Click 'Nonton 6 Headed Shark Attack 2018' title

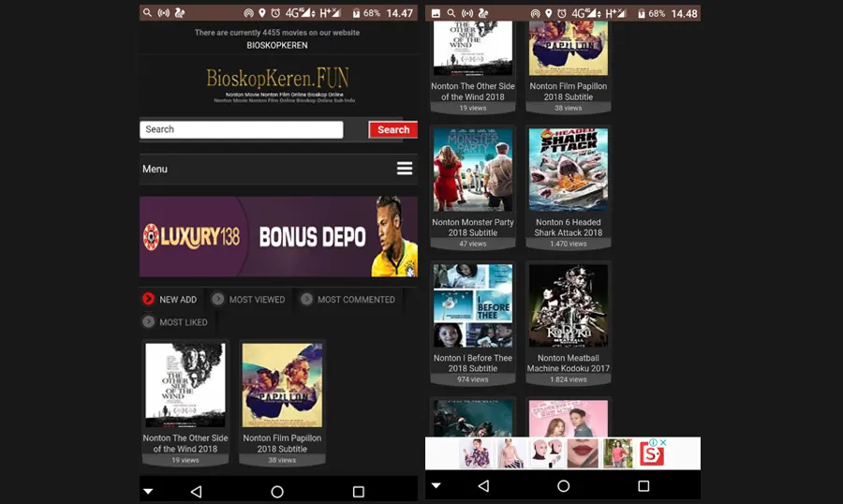click(569, 227)
